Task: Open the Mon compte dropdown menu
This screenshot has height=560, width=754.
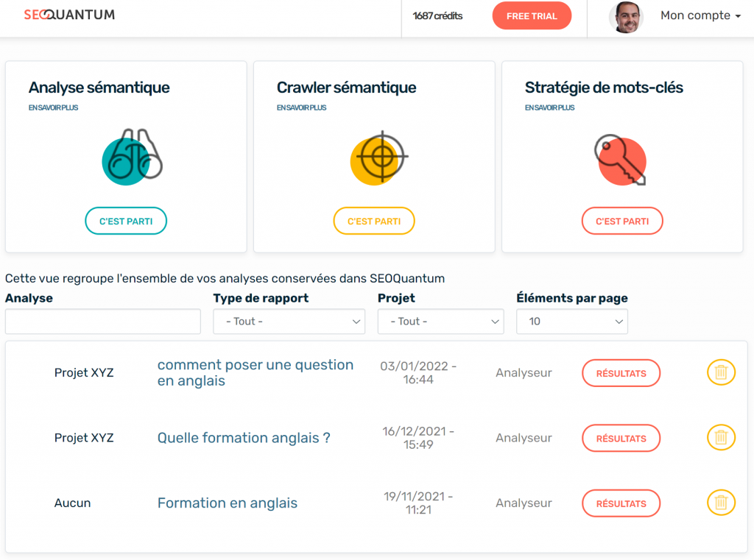Action: [700, 15]
